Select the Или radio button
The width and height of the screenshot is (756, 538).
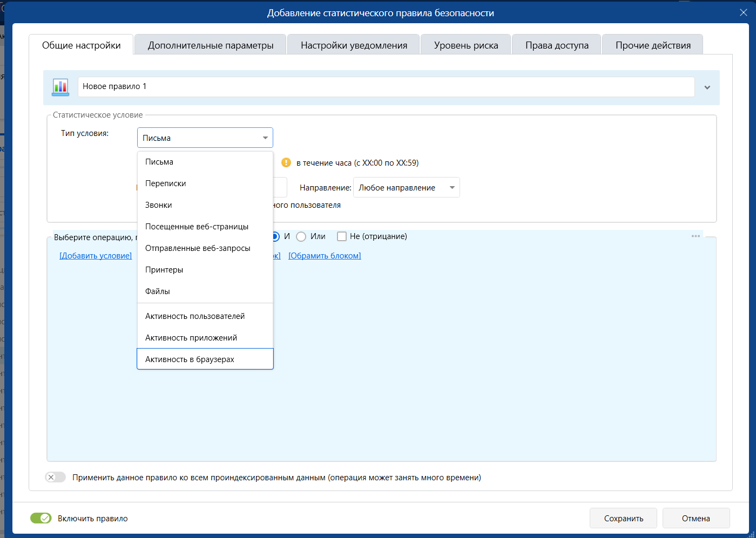pos(301,236)
